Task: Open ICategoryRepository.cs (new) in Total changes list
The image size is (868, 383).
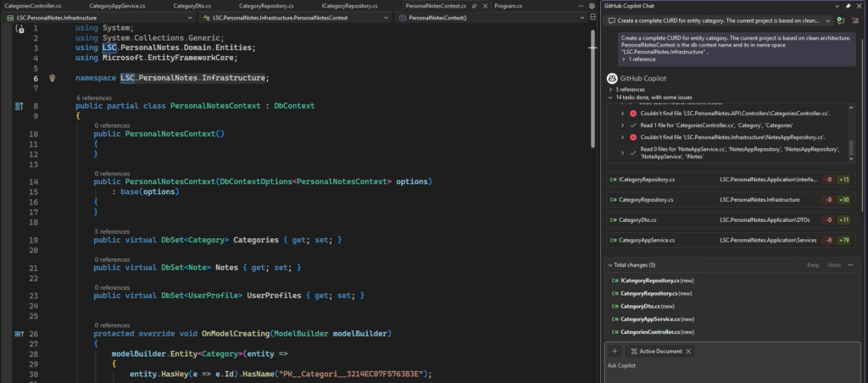Action: [x=651, y=280]
